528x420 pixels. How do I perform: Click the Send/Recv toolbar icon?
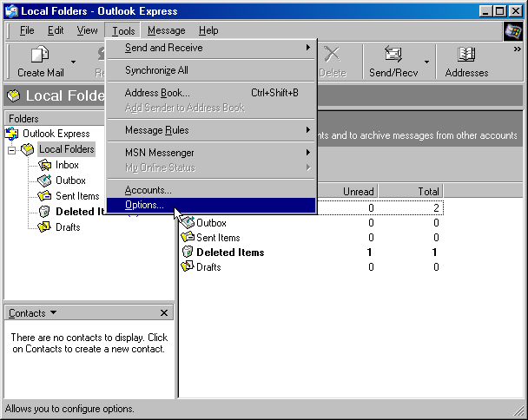point(393,56)
